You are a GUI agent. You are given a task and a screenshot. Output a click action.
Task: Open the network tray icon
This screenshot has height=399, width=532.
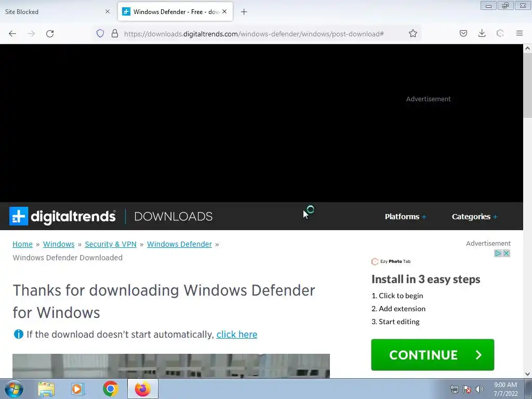coord(454,389)
